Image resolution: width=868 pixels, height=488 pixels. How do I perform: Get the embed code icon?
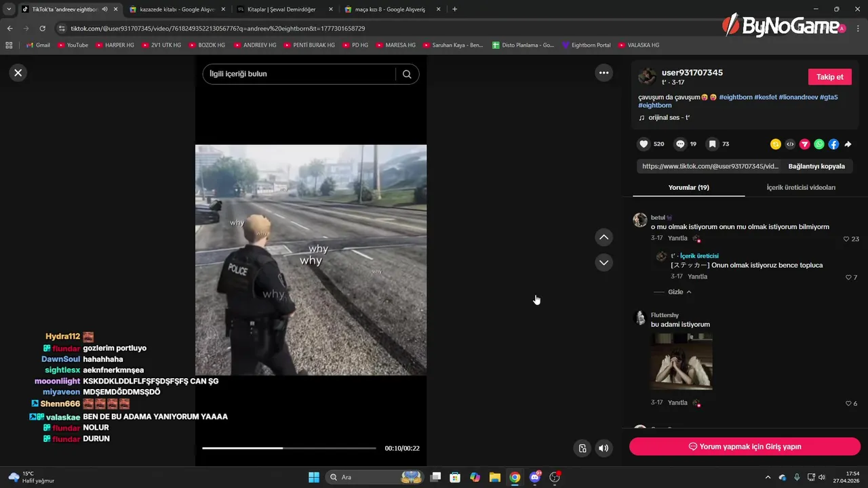[x=790, y=144]
